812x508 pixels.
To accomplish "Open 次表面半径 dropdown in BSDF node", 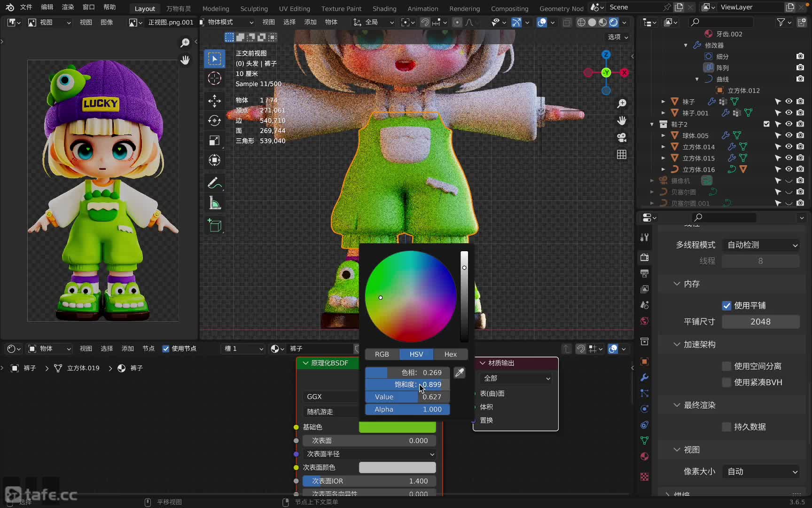I will coord(369,454).
